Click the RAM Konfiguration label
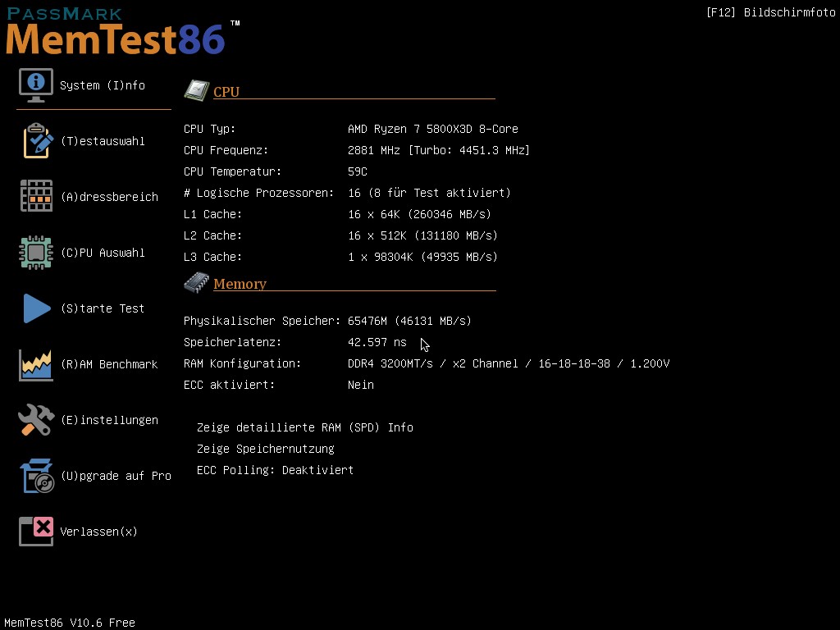The height and width of the screenshot is (630, 840). (x=242, y=363)
